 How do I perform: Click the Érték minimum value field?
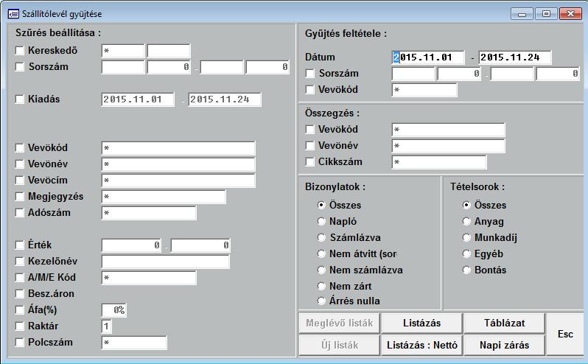point(131,245)
